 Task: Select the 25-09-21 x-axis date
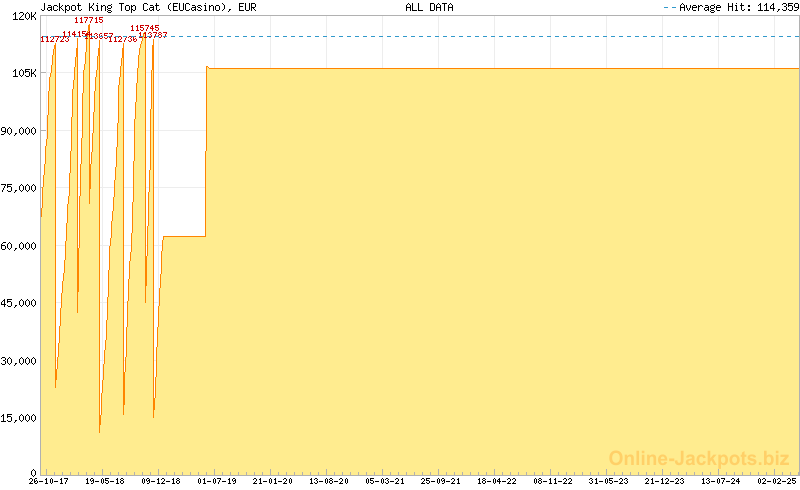(x=441, y=481)
